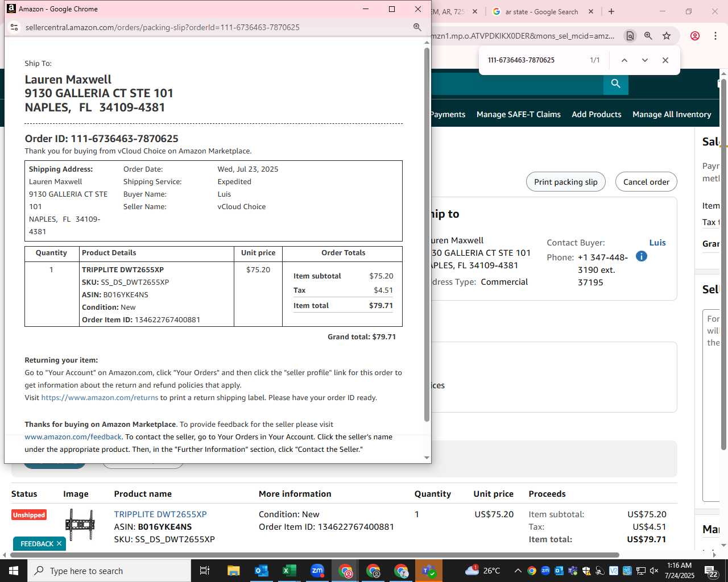Click the blue info icon next to phone number
Screen dimensions: 728x582
tap(641, 256)
